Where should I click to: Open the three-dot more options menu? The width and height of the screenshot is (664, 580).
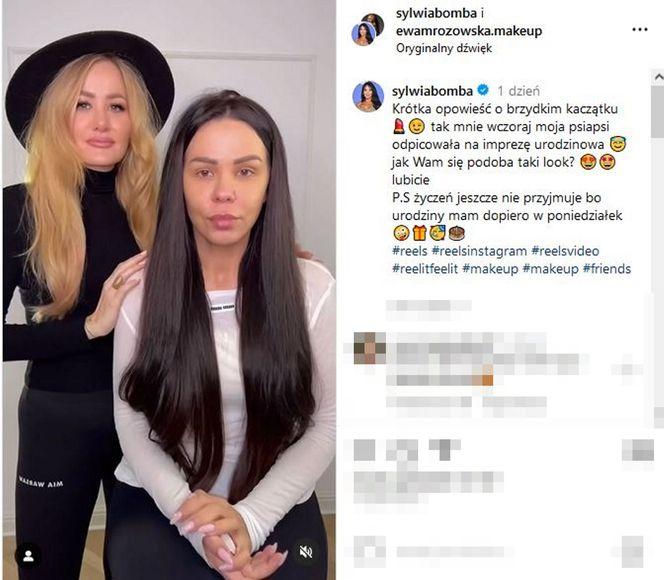[639, 30]
